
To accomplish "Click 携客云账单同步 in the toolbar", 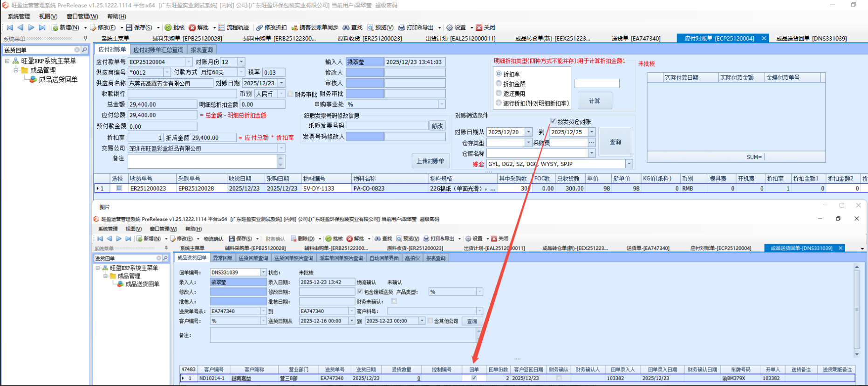I will (315, 28).
